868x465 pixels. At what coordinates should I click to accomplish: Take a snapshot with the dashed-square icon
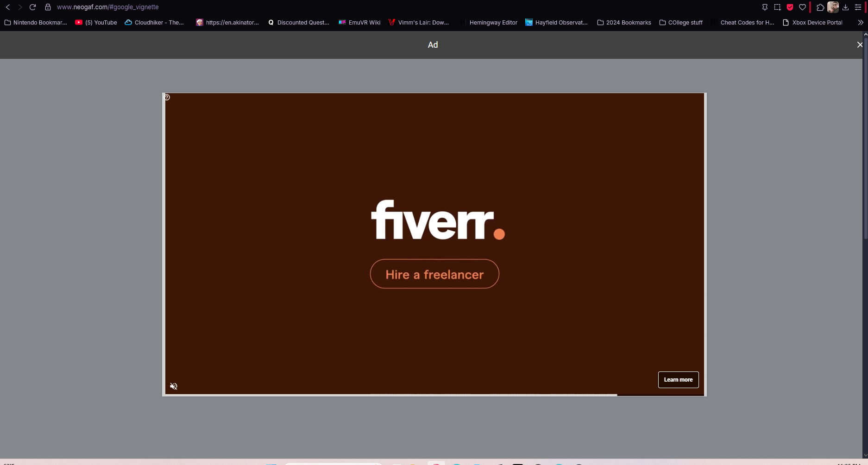tap(777, 7)
